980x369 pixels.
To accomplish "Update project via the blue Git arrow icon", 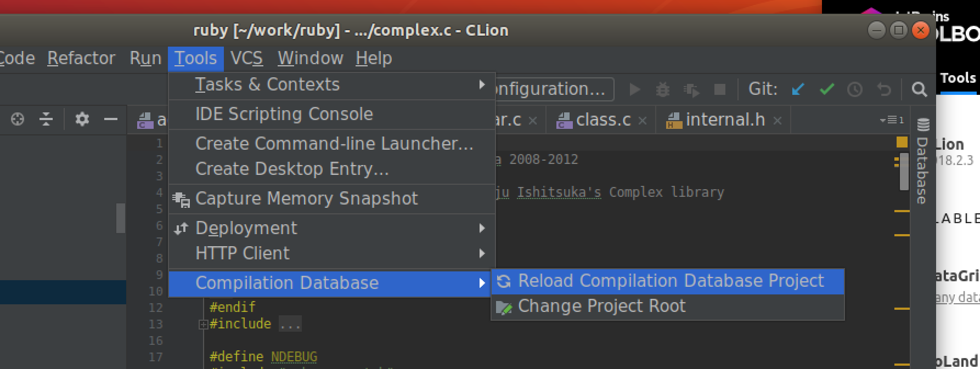I will (798, 89).
